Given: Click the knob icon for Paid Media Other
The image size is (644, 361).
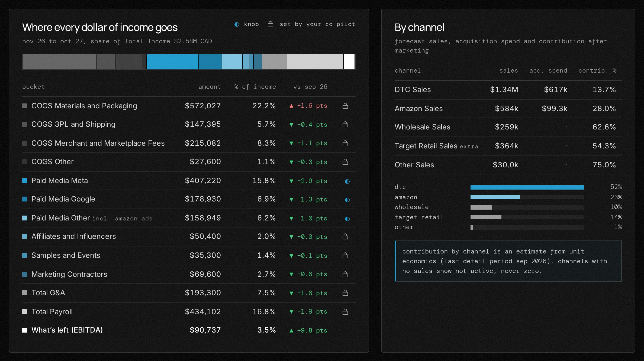Looking at the screenshot, I should [x=347, y=219].
